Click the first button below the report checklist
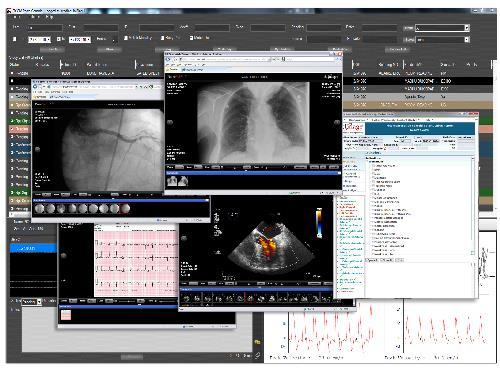500x370 pixels. (372, 260)
